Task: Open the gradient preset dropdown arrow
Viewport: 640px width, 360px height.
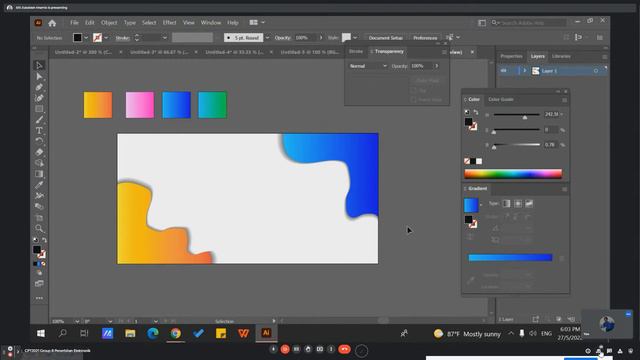Action: (x=481, y=204)
